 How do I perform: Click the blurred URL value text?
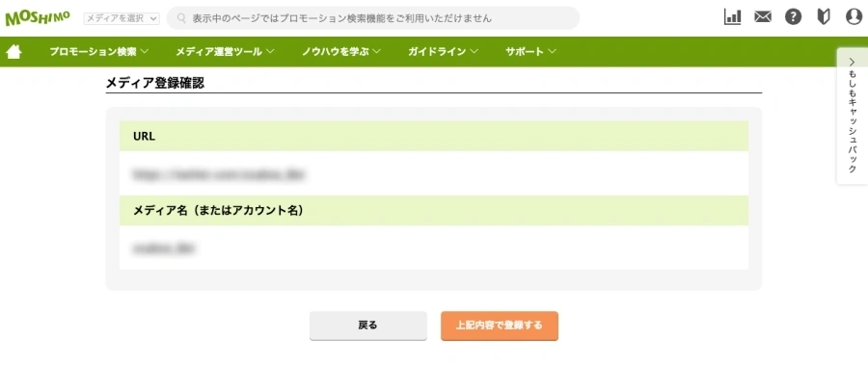click(x=220, y=174)
